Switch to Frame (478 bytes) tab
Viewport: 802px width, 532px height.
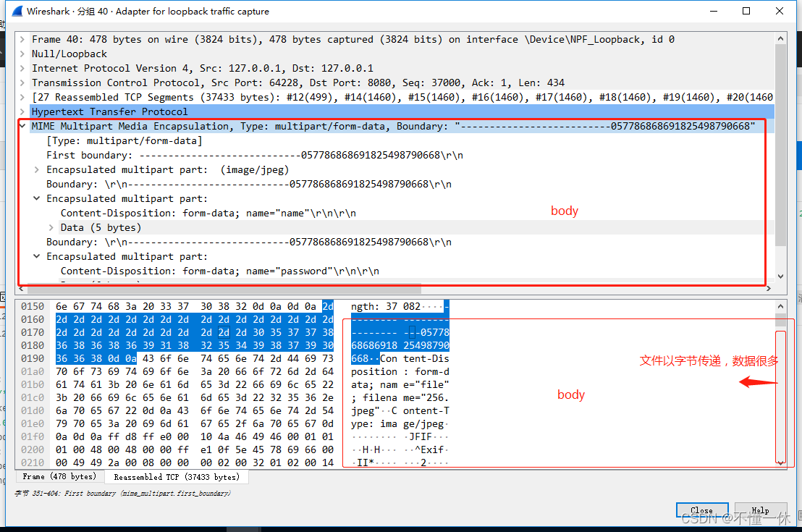pos(59,477)
